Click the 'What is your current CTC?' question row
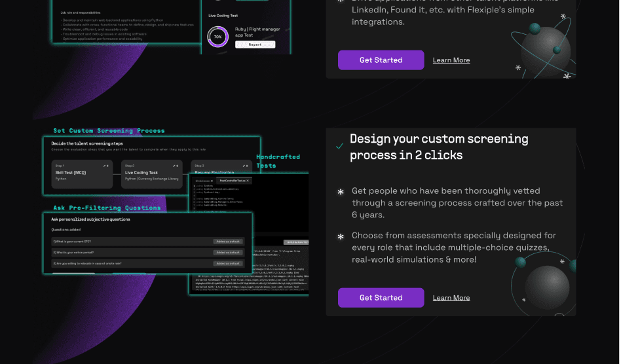The width and height of the screenshot is (621, 364). (148, 242)
